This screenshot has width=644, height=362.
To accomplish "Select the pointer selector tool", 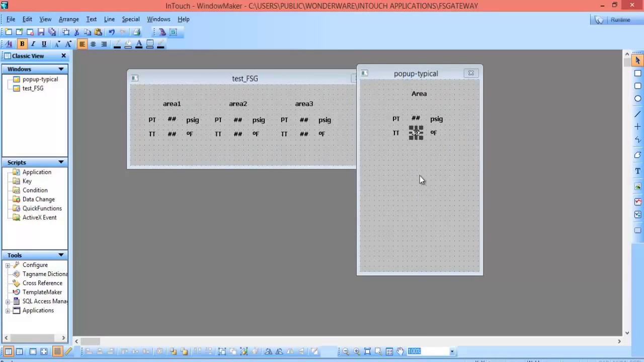I will click(x=637, y=60).
